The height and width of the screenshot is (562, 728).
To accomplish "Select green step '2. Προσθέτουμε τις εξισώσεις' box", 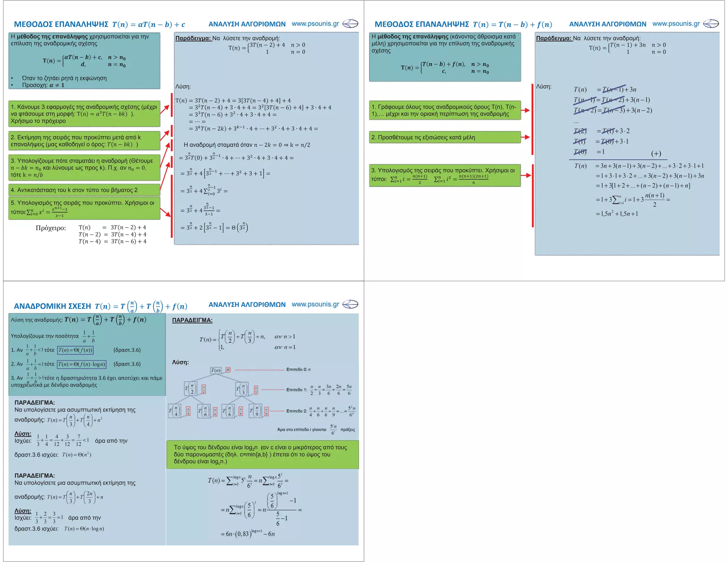I will (445, 137).
